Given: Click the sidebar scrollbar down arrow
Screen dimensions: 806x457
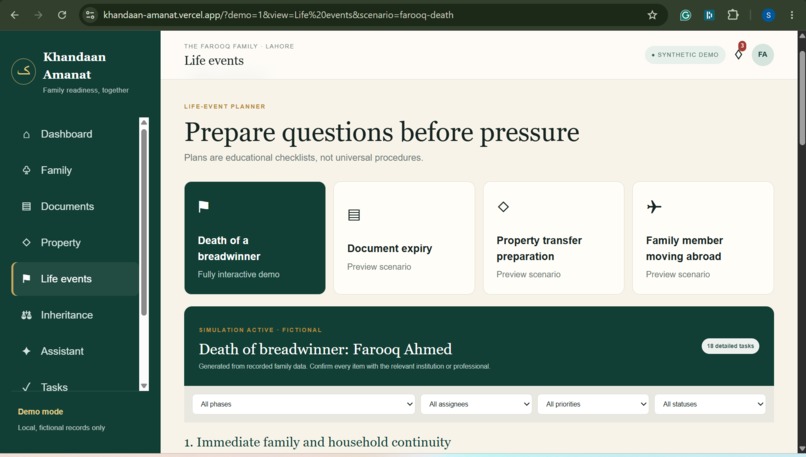Looking at the screenshot, I should [x=144, y=386].
